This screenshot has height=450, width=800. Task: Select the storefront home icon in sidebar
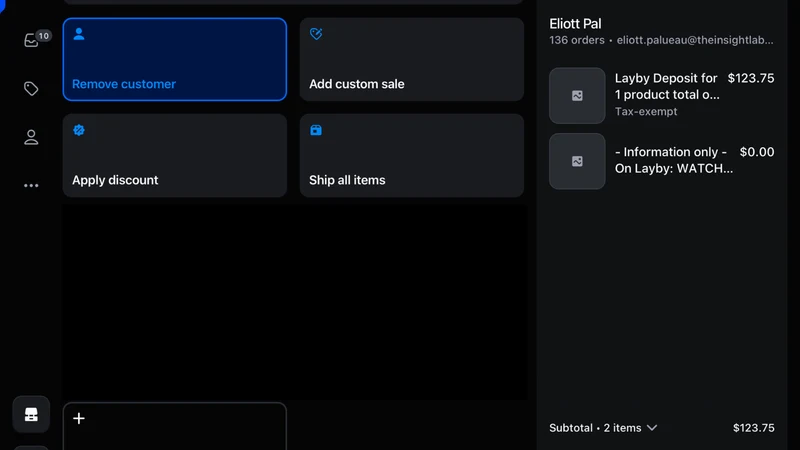(31, 414)
